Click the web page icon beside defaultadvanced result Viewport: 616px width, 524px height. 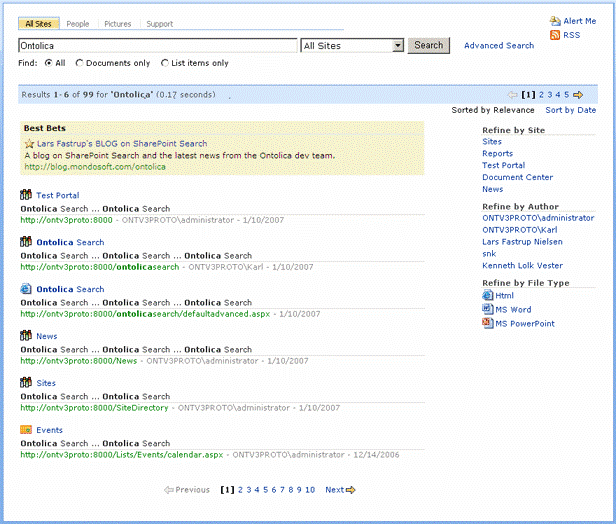pyautogui.click(x=26, y=288)
